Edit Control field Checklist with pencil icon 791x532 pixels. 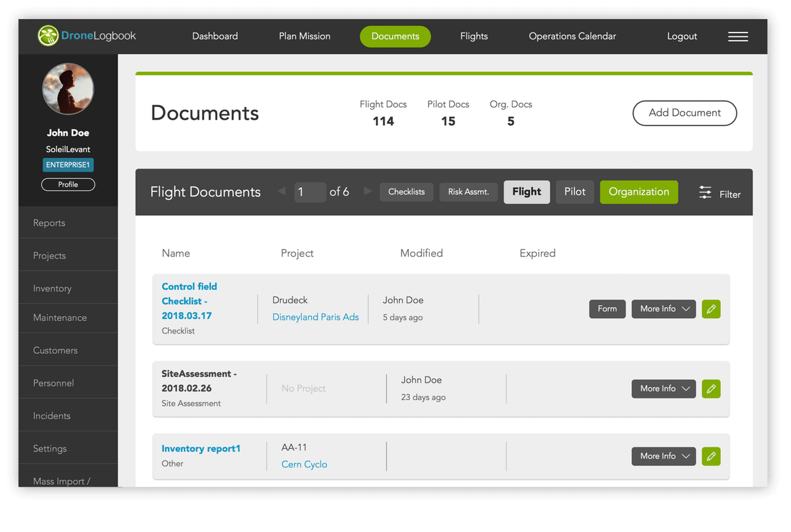coord(711,309)
